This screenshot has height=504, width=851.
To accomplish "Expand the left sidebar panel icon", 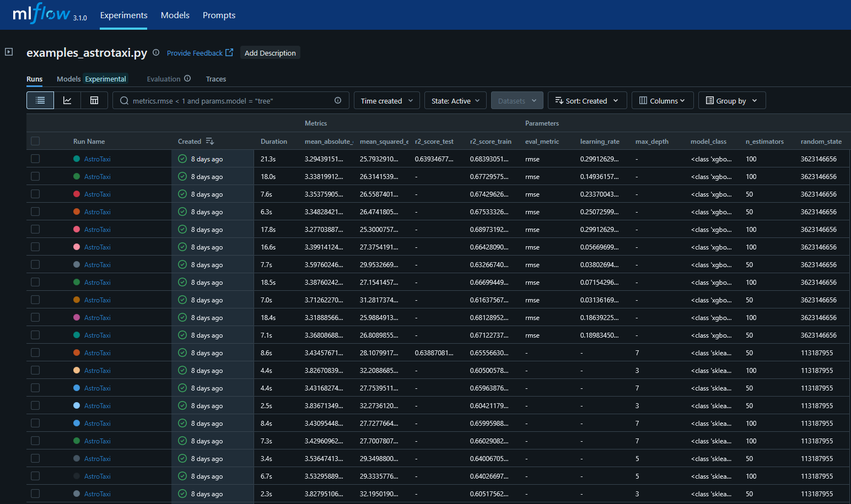I will click(x=9, y=52).
